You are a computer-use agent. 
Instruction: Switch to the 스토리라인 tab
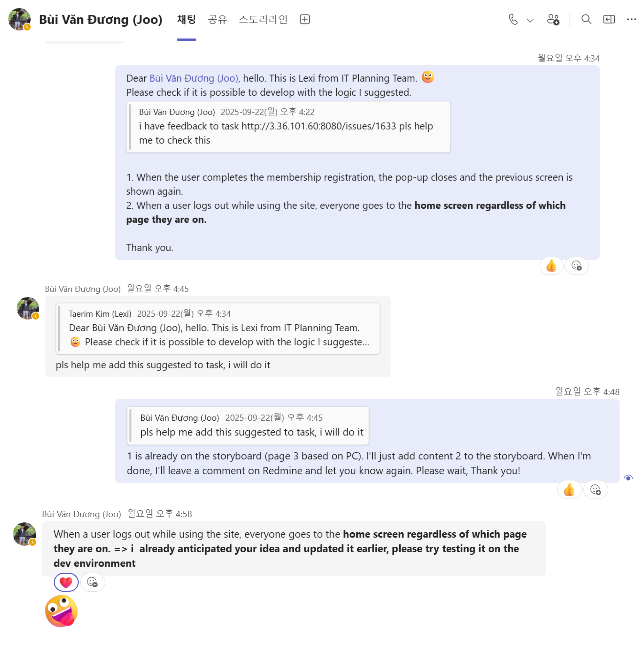[263, 19]
